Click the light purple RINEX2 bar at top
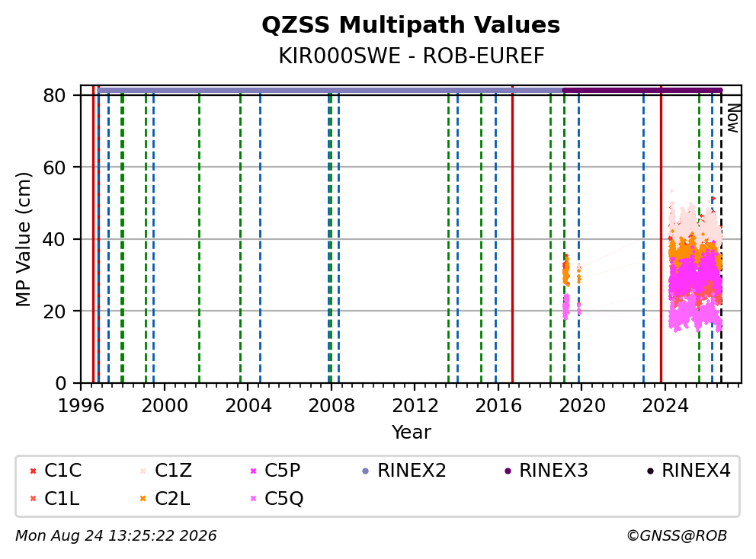The width and height of the screenshot is (756, 559). 330,90
